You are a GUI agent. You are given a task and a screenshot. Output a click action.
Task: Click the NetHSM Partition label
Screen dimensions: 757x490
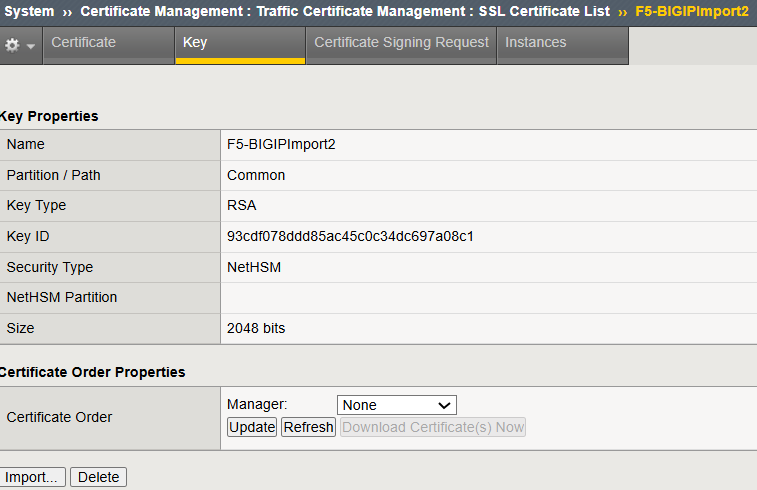[x=62, y=297]
